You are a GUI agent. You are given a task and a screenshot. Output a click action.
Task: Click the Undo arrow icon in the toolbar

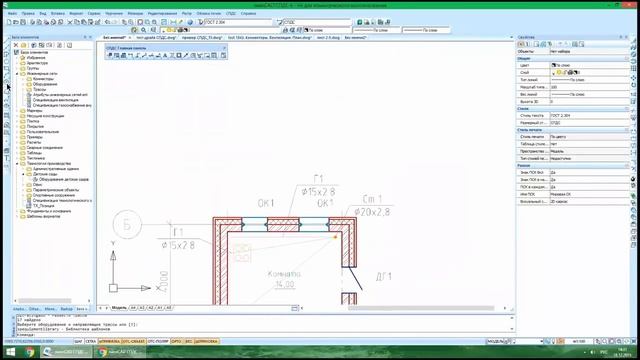pos(107,22)
